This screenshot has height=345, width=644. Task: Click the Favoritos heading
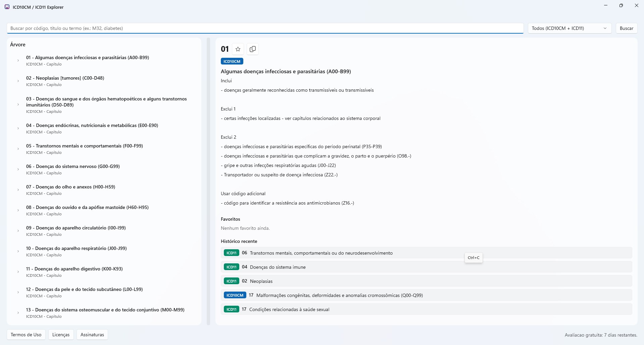point(231,219)
